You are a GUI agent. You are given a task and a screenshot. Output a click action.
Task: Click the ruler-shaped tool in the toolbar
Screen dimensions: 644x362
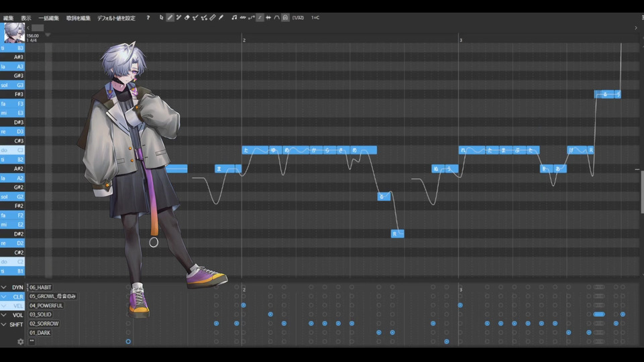213,17
